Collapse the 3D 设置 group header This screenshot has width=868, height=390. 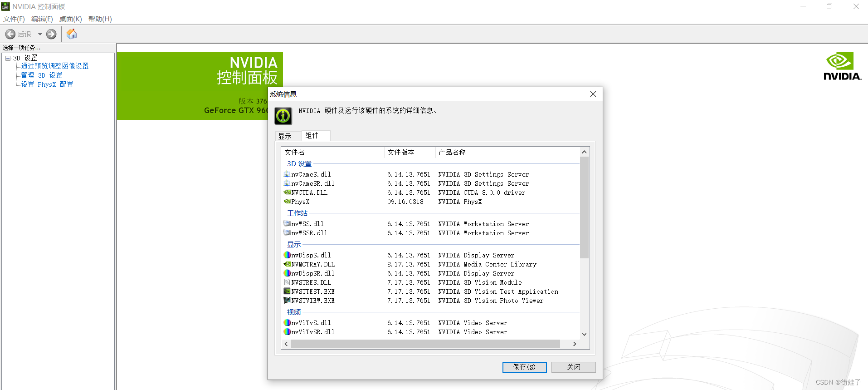(x=299, y=164)
